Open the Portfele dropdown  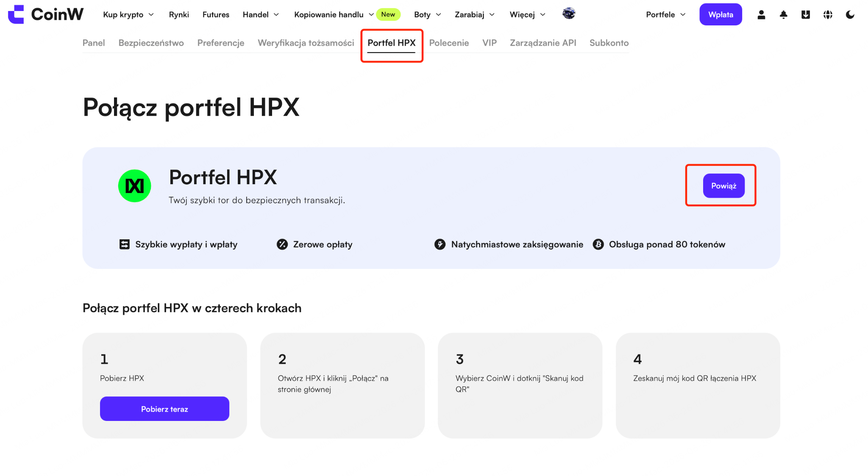pyautogui.click(x=666, y=14)
